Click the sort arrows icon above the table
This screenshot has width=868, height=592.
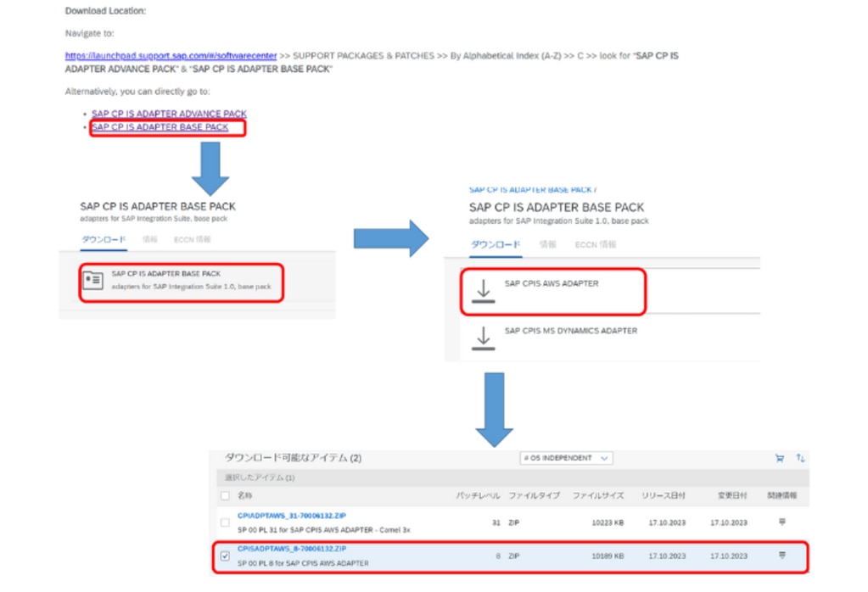click(800, 458)
